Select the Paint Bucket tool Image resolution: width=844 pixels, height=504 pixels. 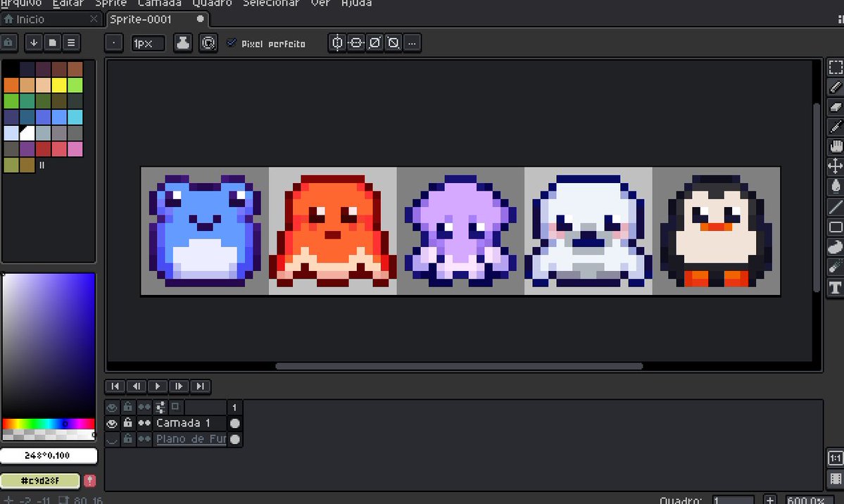[x=835, y=187]
